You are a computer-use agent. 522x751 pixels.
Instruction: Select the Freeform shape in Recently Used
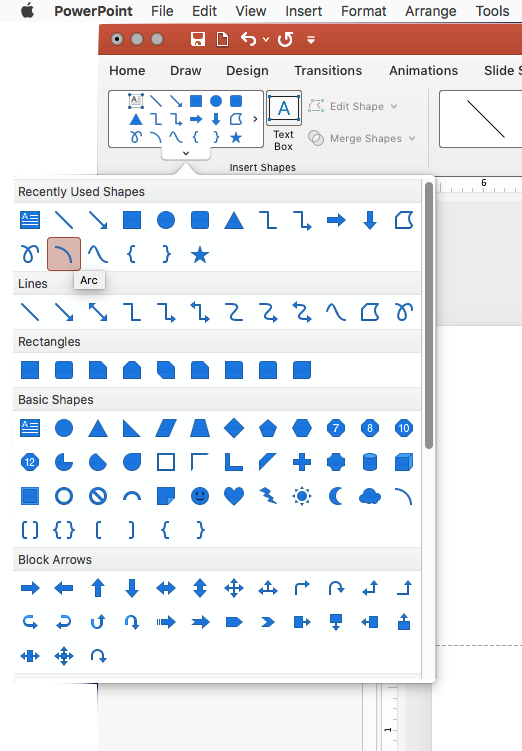(x=404, y=220)
